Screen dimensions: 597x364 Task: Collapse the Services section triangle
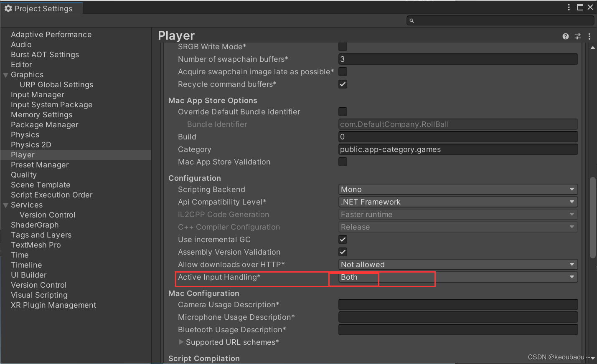click(x=5, y=205)
